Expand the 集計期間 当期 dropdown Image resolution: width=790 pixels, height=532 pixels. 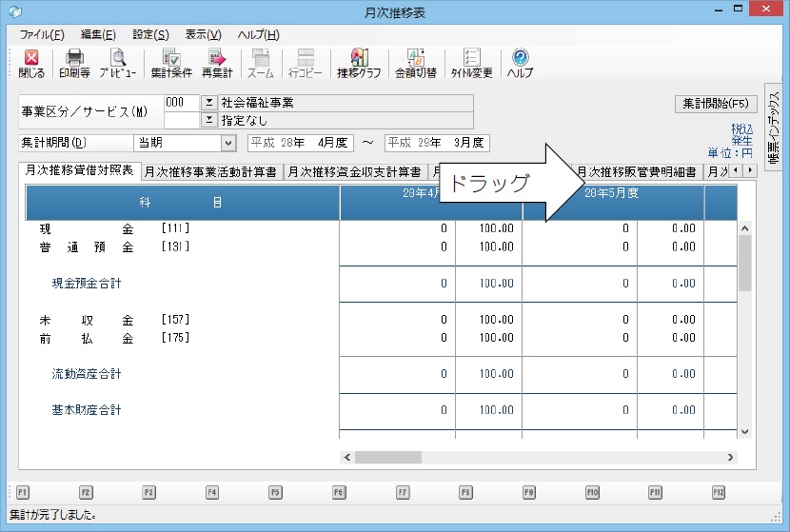[x=227, y=143]
